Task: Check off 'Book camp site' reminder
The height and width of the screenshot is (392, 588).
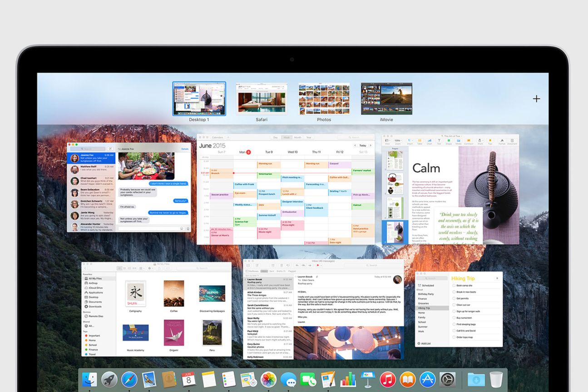Action: (x=454, y=286)
